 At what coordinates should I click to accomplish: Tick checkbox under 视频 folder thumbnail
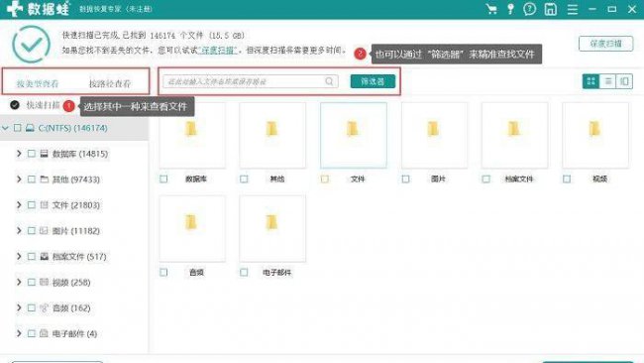click(x=567, y=179)
